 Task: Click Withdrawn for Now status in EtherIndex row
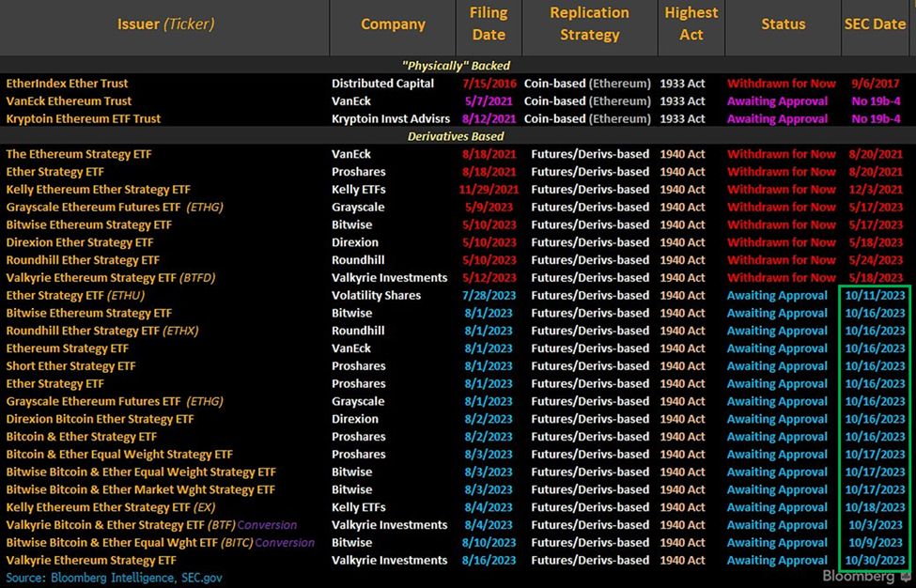pyautogui.click(x=781, y=84)
